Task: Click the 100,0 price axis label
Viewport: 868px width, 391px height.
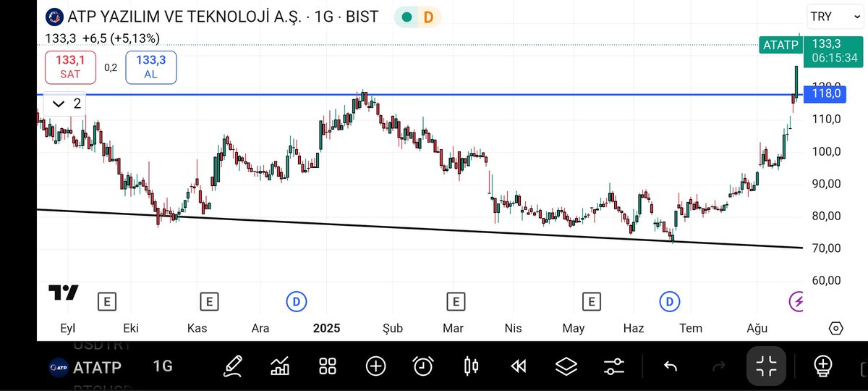Action: pyautogui.click(x=826, y=151)
